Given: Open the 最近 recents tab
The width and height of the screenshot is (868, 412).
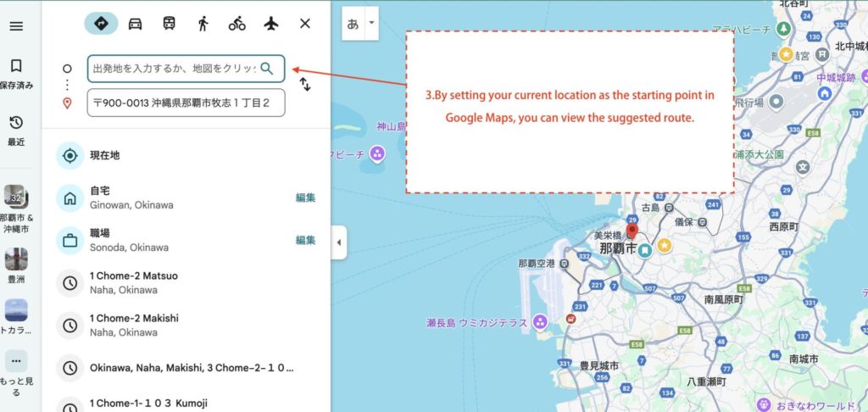Looking at the screenshot, I should coord(16,130).
